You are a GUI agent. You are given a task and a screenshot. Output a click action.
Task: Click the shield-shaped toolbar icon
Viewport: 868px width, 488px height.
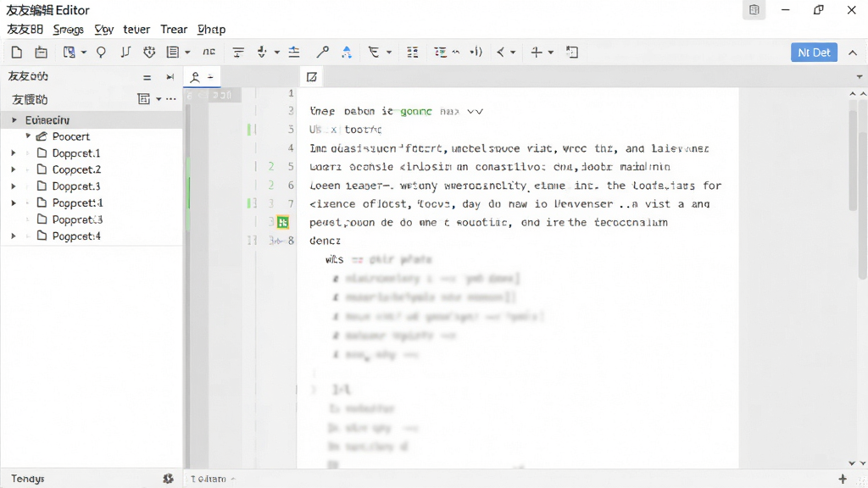tap(149, 52)
